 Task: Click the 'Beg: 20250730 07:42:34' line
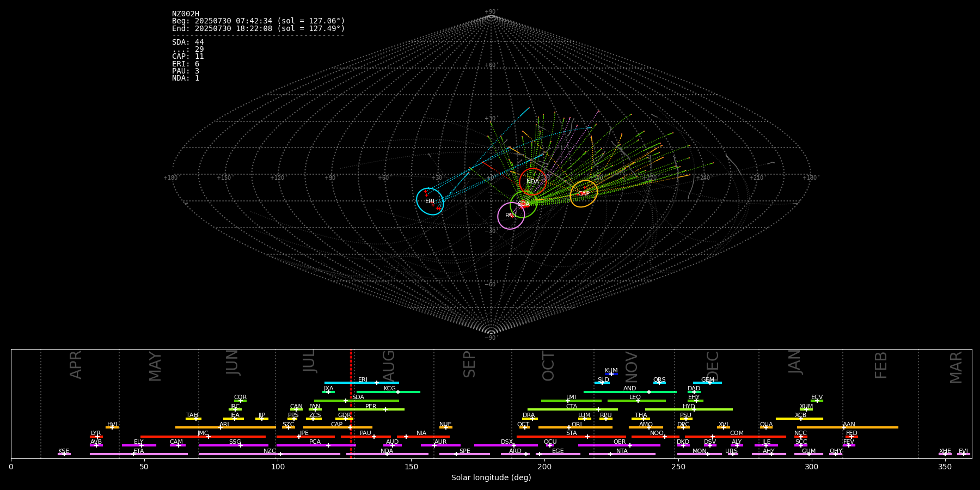pos(259,21)
